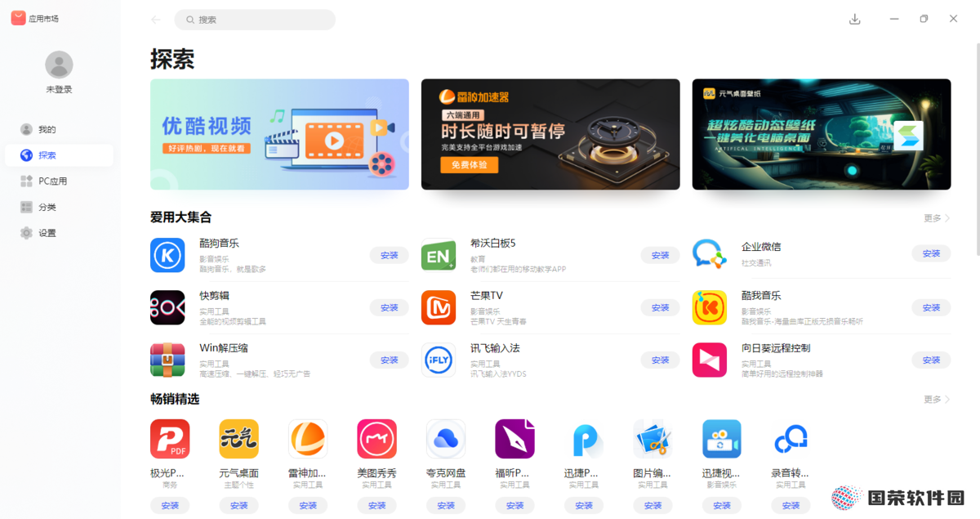Screen dimensions: 980x519
Task: Open PC应用 in the sidebar
Action: [59, 181]
